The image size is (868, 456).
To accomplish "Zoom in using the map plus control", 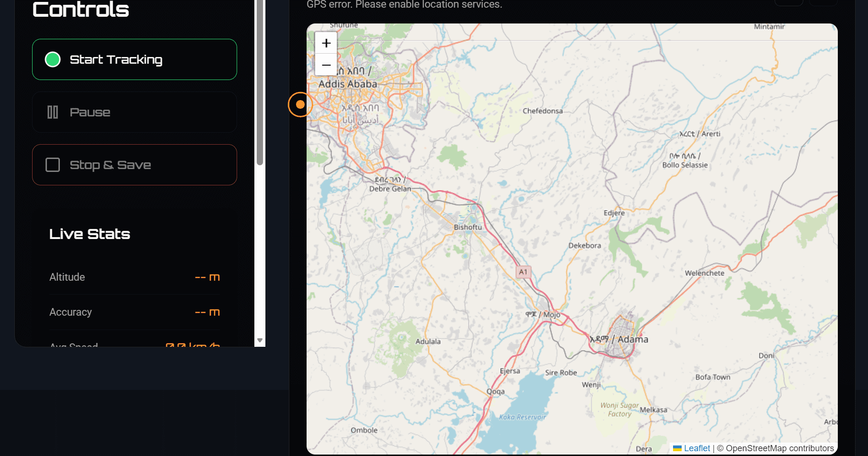I will pos(326,43).
